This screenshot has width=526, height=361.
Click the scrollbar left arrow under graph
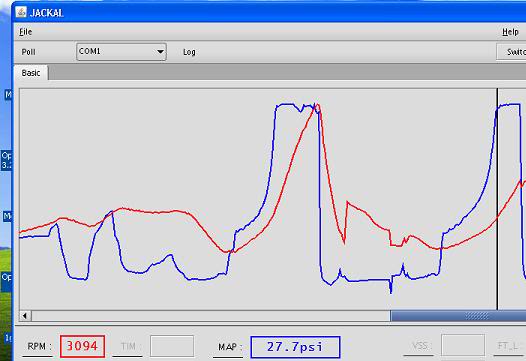(25, 316)
